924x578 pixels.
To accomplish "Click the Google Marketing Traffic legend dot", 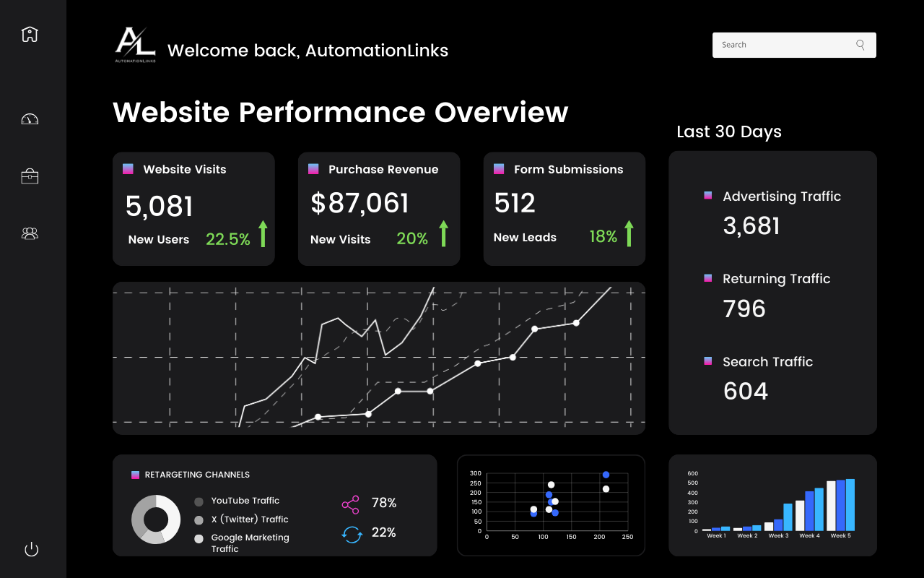I will pos(199,539).
